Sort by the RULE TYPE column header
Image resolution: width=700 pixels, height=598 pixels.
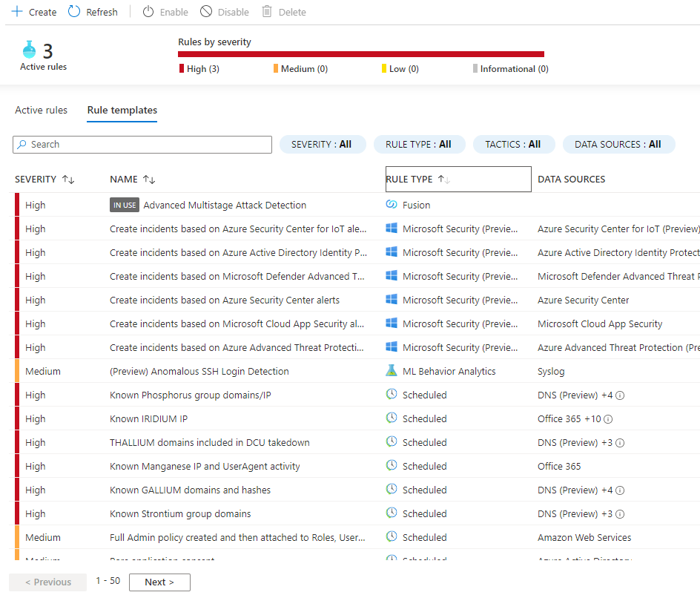pos(458,179)
